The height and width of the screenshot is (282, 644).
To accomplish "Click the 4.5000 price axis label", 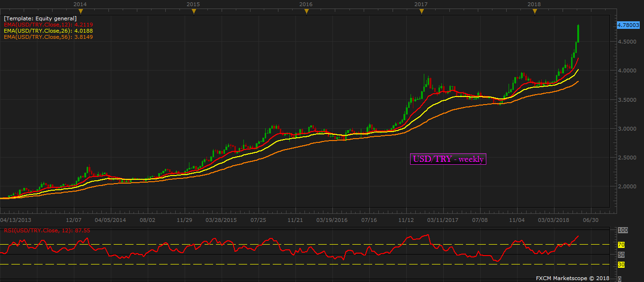I will pyautogui.click(x=627, y=42).
